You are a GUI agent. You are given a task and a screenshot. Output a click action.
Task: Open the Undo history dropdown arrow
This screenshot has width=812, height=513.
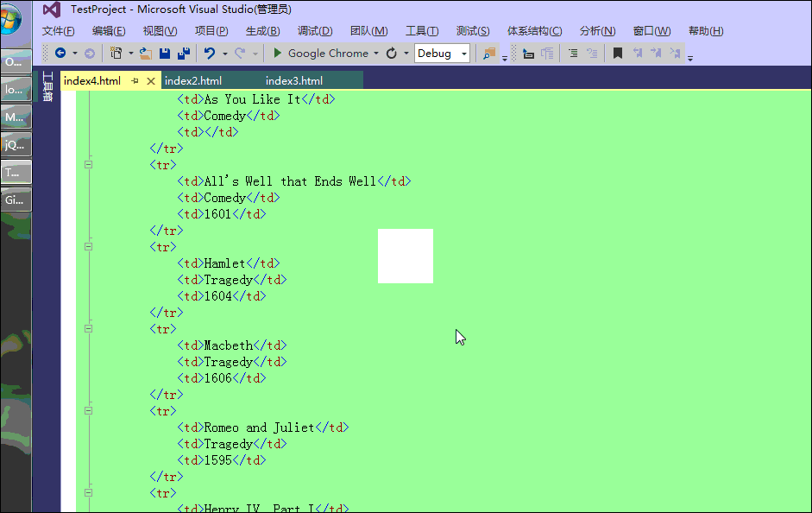pos(224,54)
